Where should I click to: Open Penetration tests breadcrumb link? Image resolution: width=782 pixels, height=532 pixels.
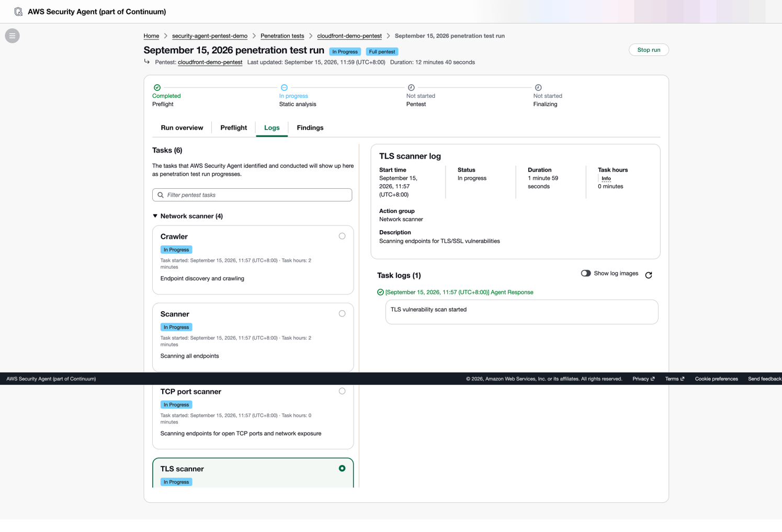pyautogui.click(x=282, y=36)
